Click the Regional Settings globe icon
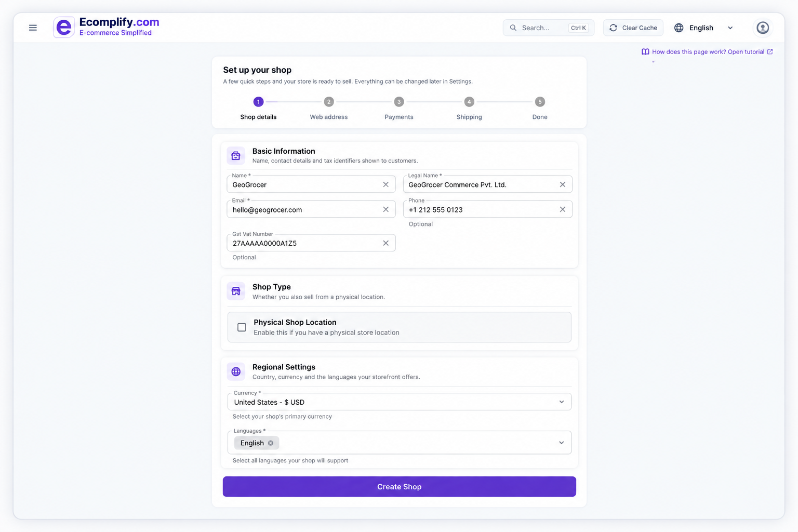This screenshot has width=798, height=532. pos(236,371)
